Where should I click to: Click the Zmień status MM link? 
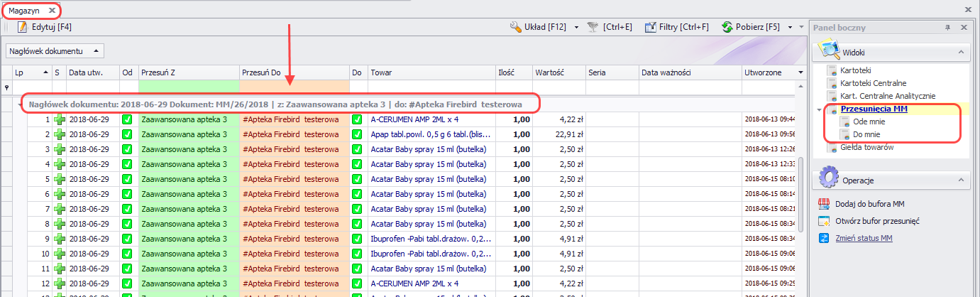click(864, 238)
